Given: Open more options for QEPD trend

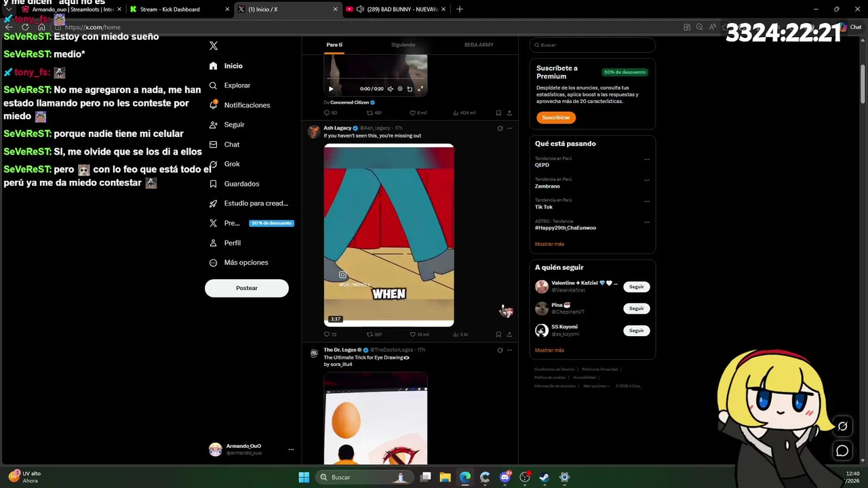Looking at the screenshot, I should click(x=647, y=159).
